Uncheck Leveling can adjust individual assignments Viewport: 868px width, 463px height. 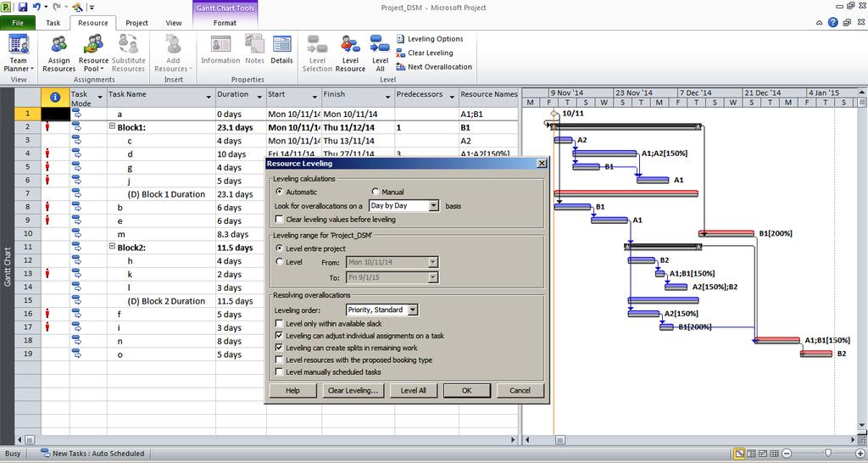280,336
